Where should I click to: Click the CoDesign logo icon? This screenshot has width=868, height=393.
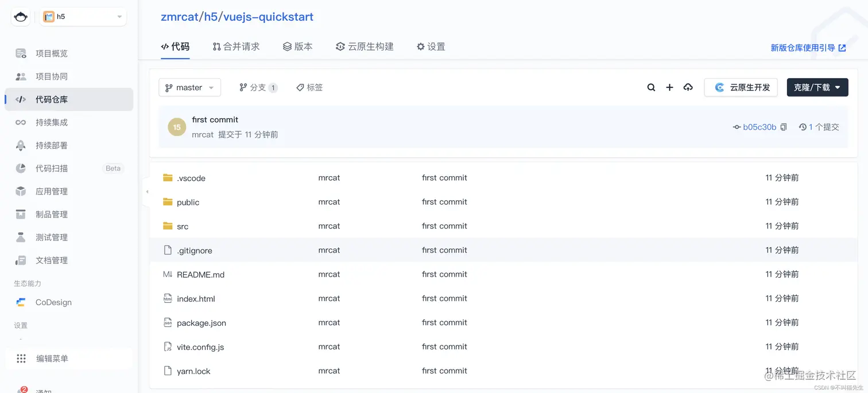21,302
